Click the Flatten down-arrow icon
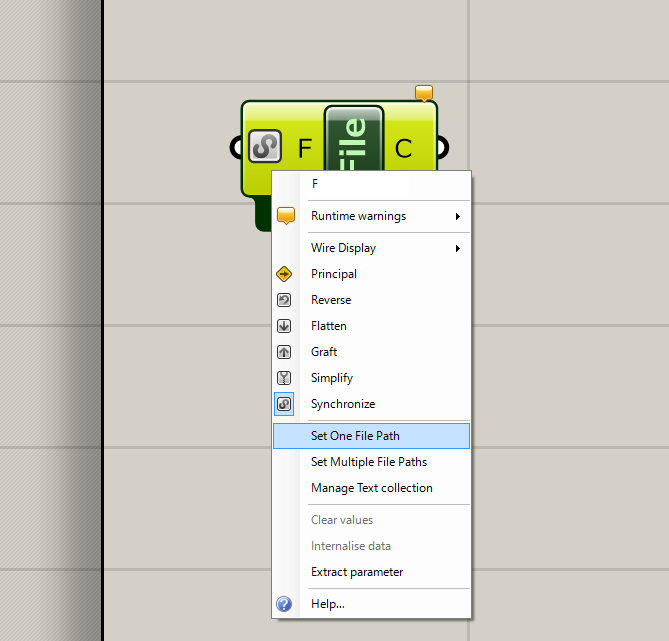Viewport: 669px width, 641px height. point(284,326)
